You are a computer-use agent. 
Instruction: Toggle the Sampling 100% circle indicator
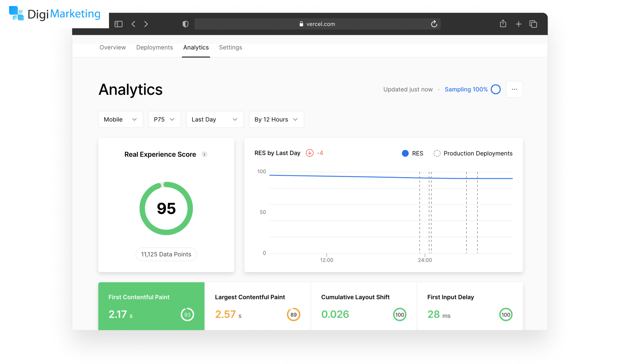tap(496, 89)
